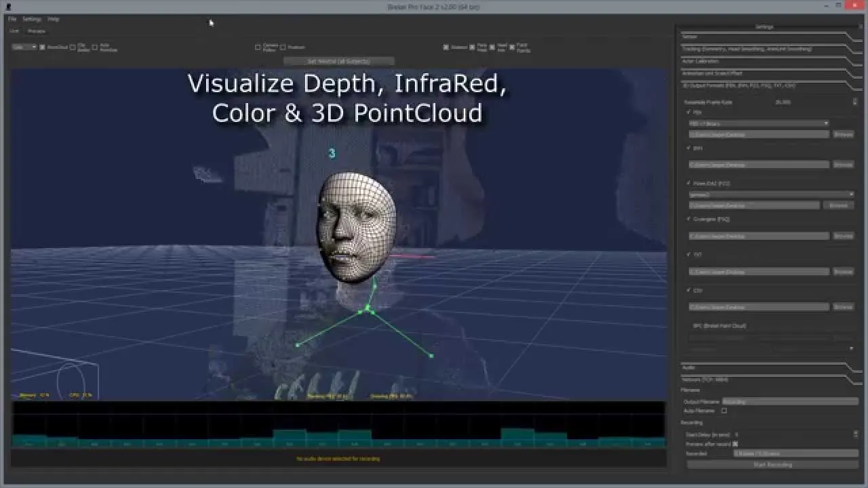Enable the Camera Follow checkbox

258,47
